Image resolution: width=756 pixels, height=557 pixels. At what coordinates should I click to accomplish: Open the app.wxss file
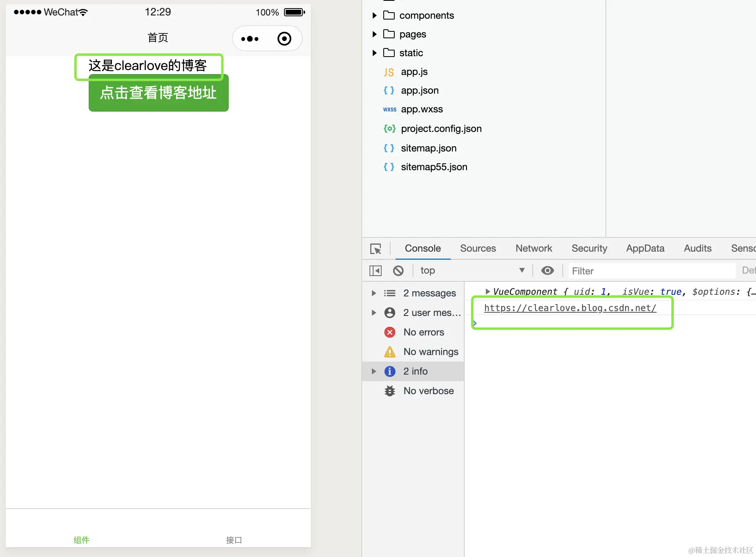pyautogui.click(x=422, y=109)
